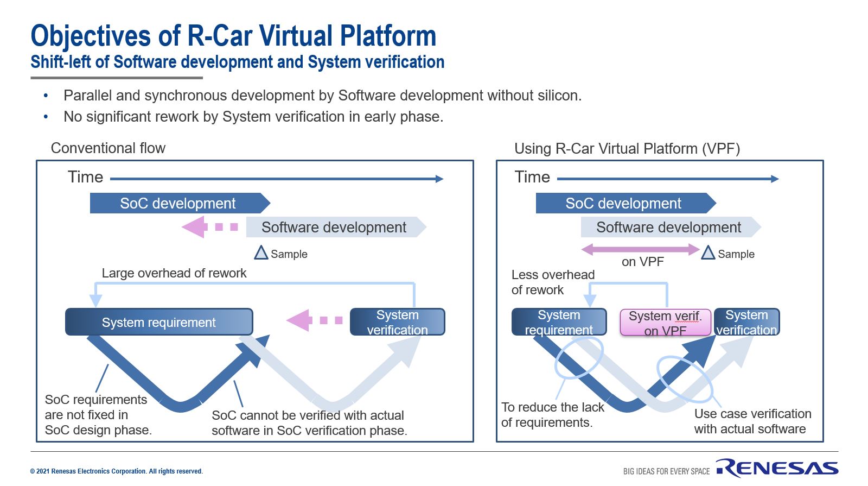
Task: Select the 'System verification' box in the VPF diagram
Action: 747,322
